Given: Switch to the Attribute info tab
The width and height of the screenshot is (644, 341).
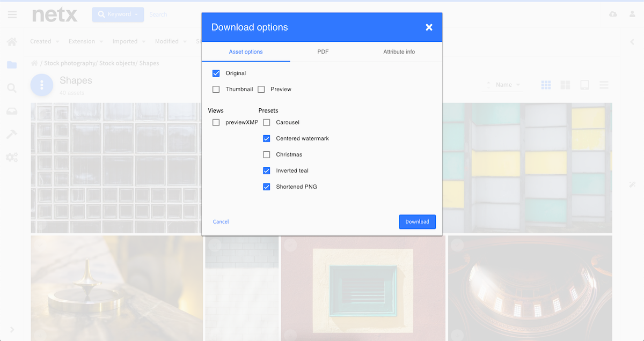Looking at the screenshot, I should pos(399,52).
